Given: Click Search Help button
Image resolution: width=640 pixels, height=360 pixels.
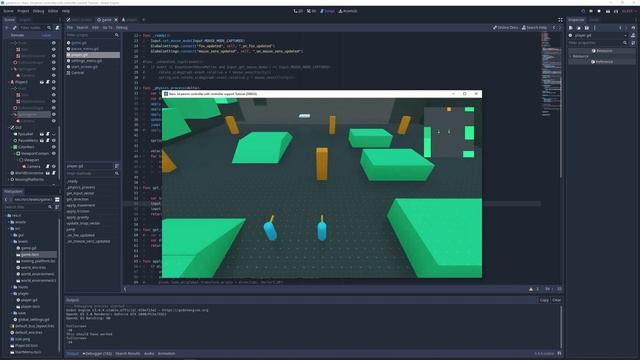Looking at the screenshot, I should pyautogui.click(x=534, y=27).
